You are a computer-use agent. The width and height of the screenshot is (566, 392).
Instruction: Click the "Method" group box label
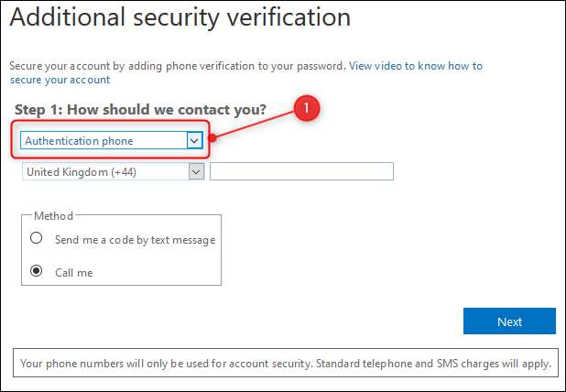pyautogui.click(x=52, y=216)
